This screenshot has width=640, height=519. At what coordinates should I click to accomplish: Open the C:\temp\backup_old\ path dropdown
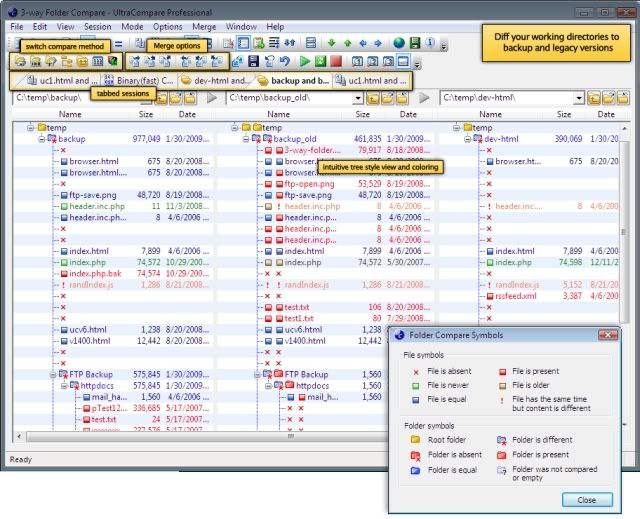pos(358,98)
